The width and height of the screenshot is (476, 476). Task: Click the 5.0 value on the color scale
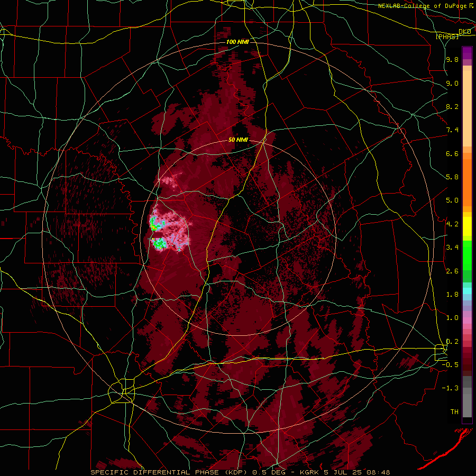[452, 200]
